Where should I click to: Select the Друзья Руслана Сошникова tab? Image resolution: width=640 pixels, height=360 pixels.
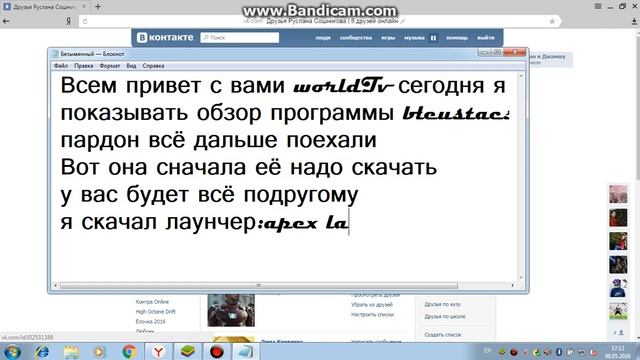(44, 7)
